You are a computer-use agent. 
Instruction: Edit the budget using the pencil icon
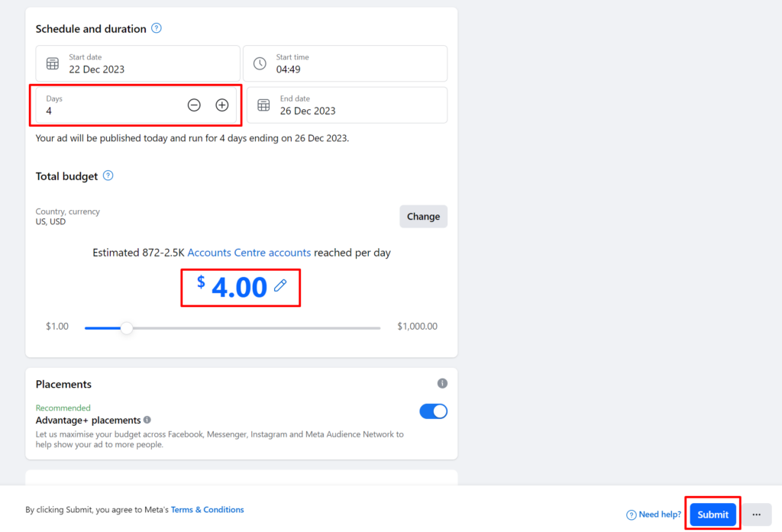pyautogui.click(x=280, y=284)
